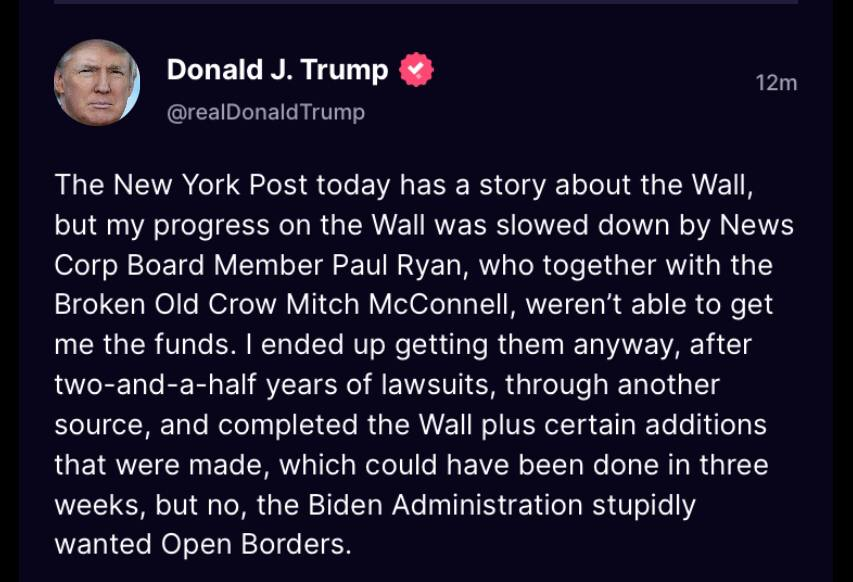Click the red verified badge icon
This screenshot has width=853, height=582.
[x=416, y=70]
